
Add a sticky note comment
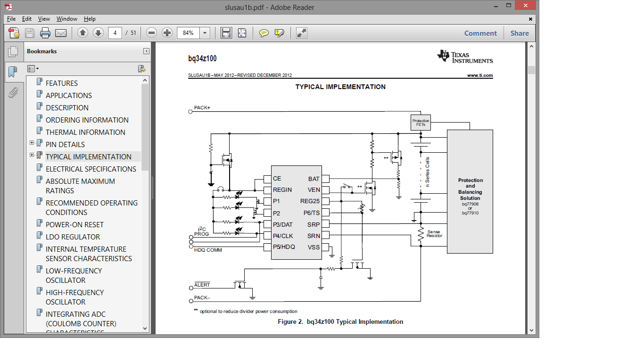point(264,33)
